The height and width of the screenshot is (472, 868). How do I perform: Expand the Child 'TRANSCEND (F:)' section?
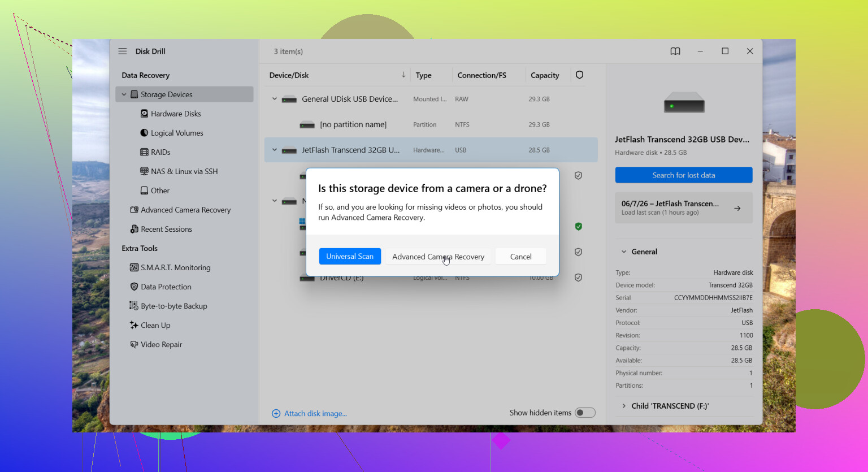[x=624, y=406]
